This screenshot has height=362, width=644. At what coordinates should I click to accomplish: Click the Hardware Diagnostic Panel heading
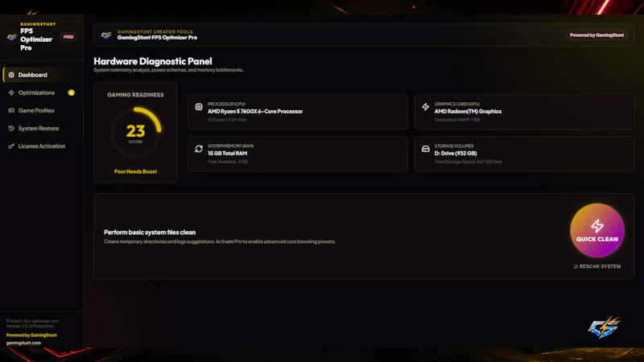pos(153,61)
